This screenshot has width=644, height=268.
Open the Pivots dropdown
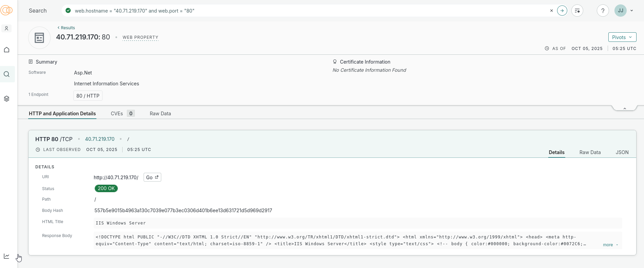[x=622, y=37]
